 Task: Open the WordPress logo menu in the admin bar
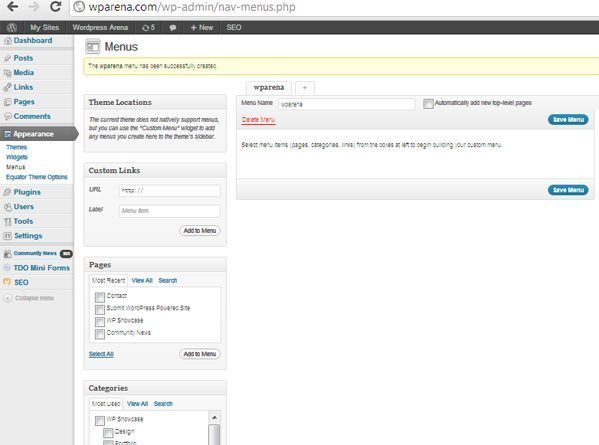(x=12, y=28)
